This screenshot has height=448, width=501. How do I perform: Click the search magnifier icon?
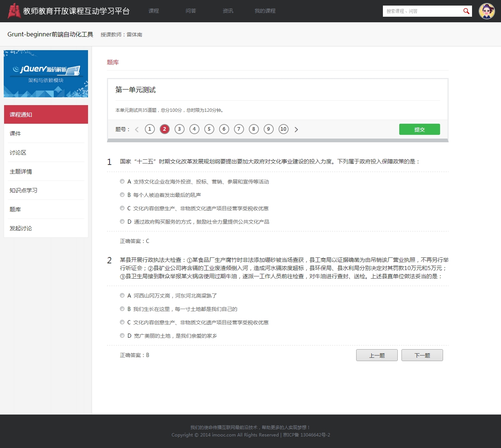466,11
